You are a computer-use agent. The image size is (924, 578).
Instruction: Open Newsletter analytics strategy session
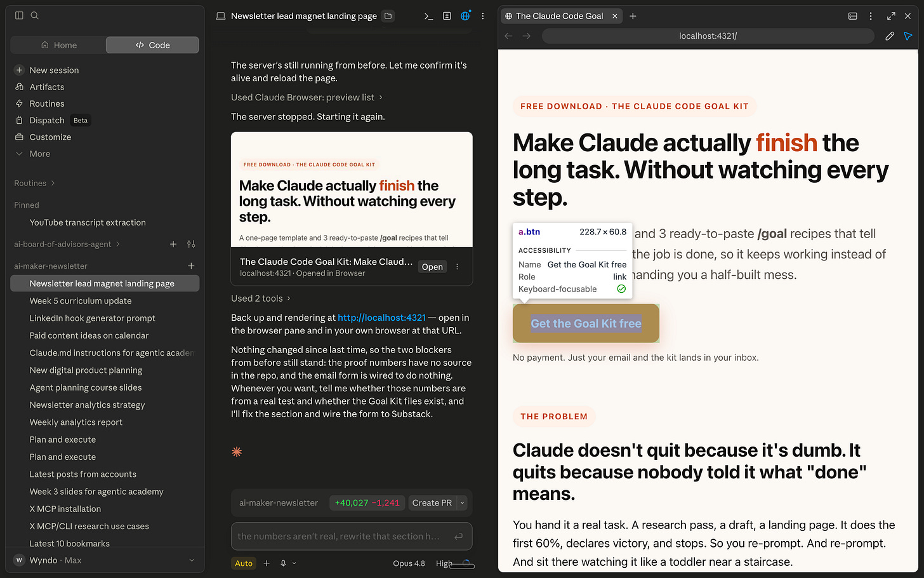coord(87,405)
